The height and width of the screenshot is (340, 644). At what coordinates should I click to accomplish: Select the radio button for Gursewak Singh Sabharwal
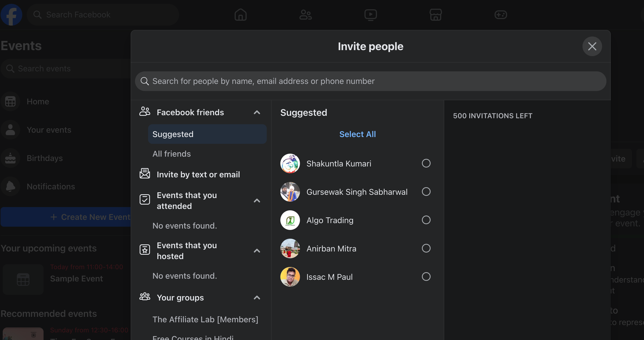pyautogui.click(x=426, y=192)
